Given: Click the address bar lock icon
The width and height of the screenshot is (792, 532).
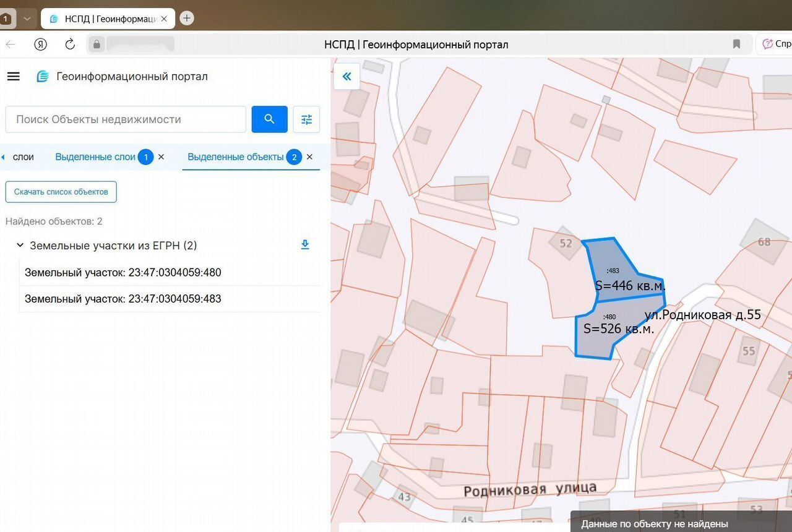Looking at the screenshot, I should click(x=97, y=44).
